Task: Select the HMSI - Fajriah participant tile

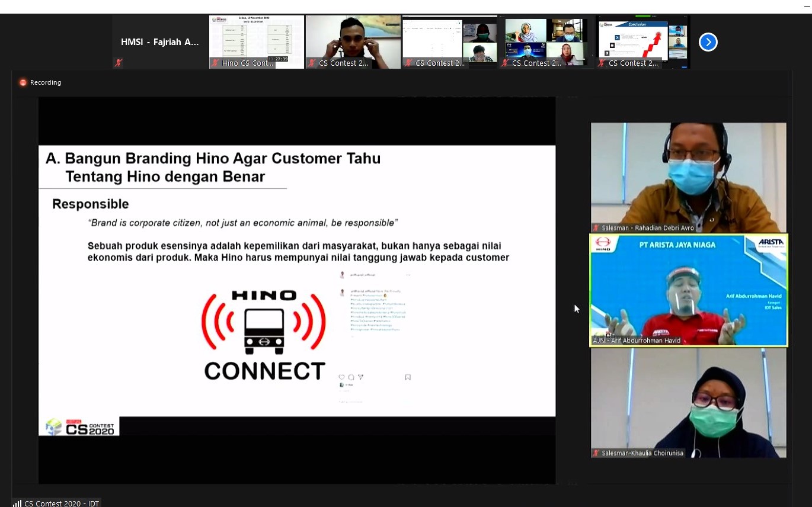Action: [159, 42]
